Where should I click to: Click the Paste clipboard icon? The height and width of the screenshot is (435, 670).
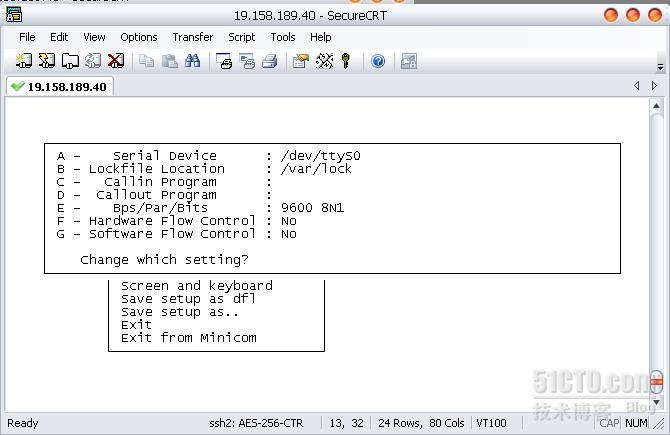(170, 61)
